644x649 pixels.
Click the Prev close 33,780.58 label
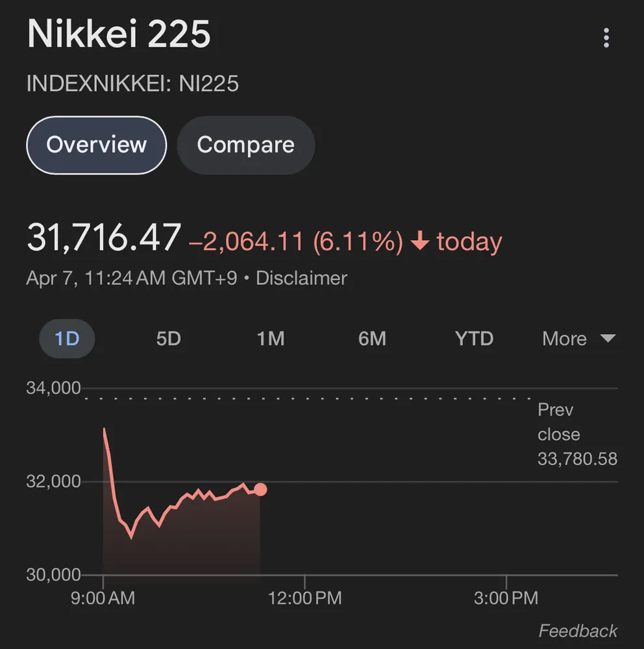(x=576, y=435)
